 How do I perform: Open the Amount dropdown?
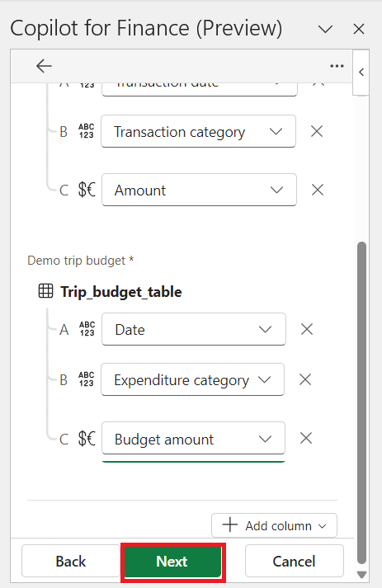pos(200,190)
